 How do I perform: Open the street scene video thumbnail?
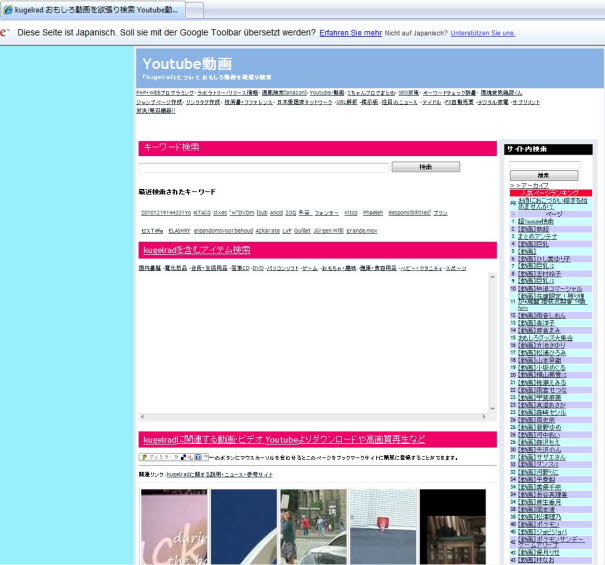[x=313, y=527]
